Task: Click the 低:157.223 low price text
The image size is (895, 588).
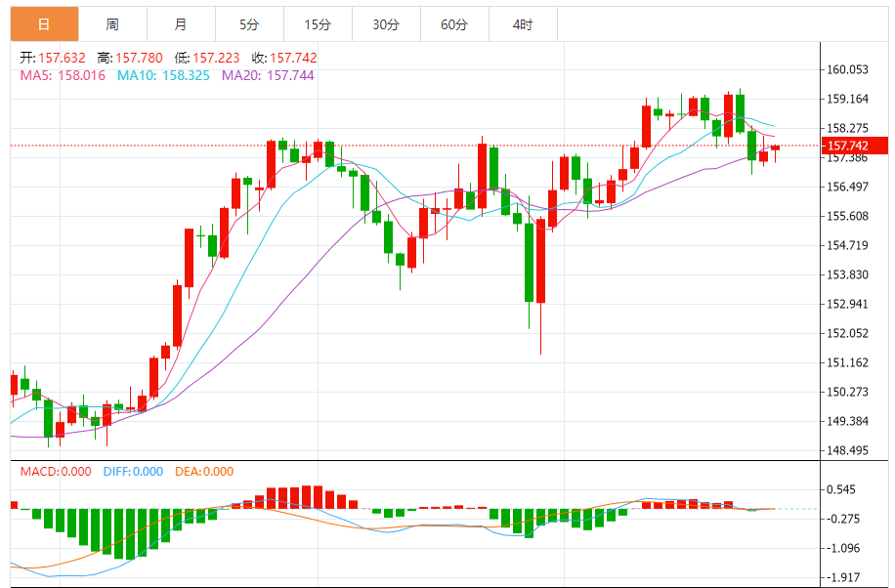Action: click(x=207, y=58)
